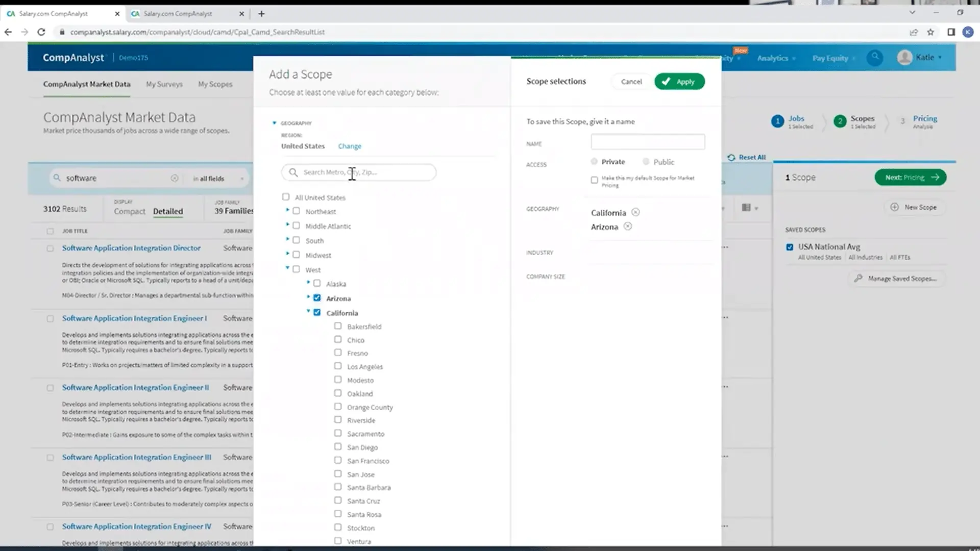The height and width of the screenshot is (551, 980).
Task: Open the browser share icon
Action: 914,32
